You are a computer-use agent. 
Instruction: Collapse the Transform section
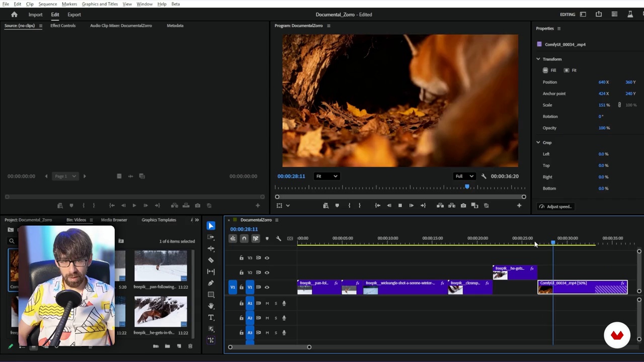pos(538,59)
